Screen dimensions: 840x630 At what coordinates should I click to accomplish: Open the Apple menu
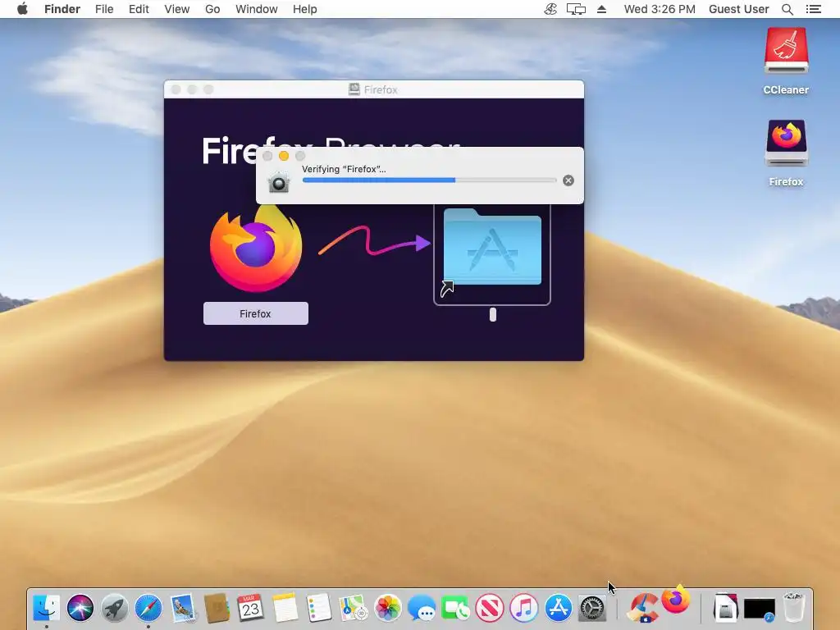click(22, 9)
